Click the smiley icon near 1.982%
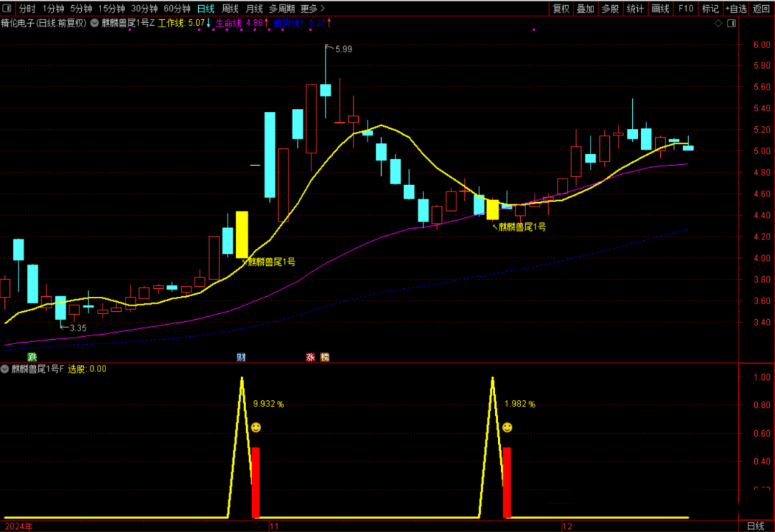The height and width of the screenshot is (532, 775). (507, 428)
